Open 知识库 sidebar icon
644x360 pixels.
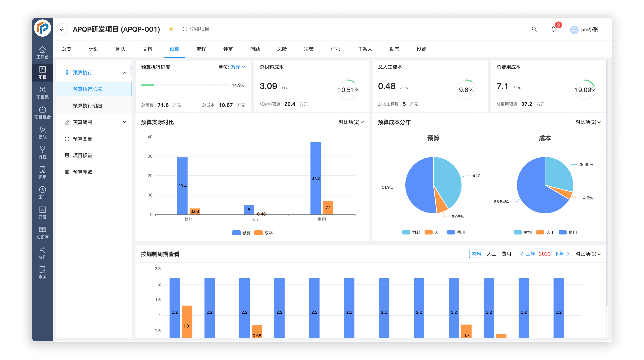pyautogui.click(x=42, y=233)
